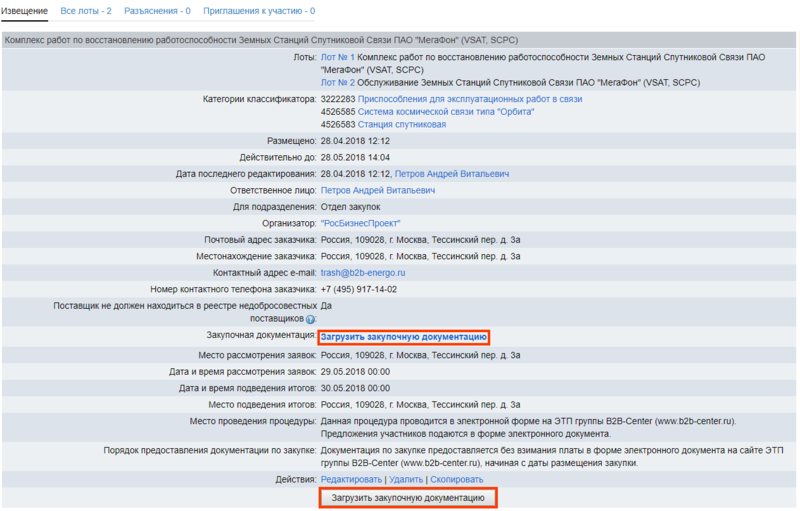Open the Лот № 2 link
This screenshot has height=511, width=800.
[x=337, y=83]
